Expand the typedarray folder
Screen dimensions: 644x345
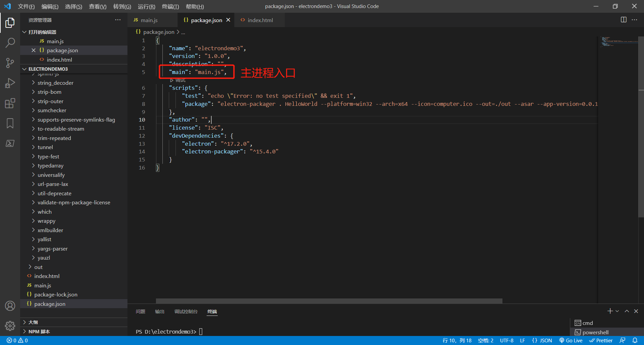pos(74,165)
